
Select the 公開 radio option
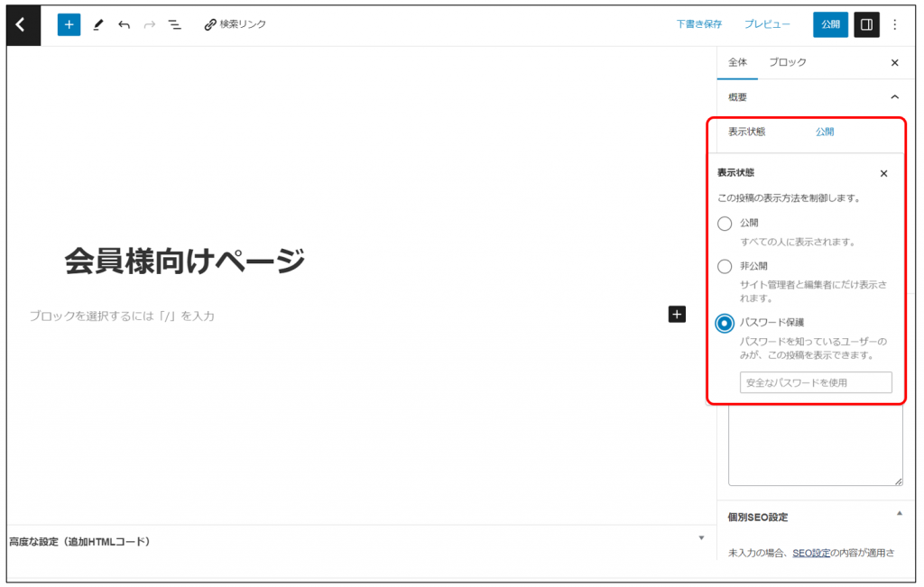(725, 224)
